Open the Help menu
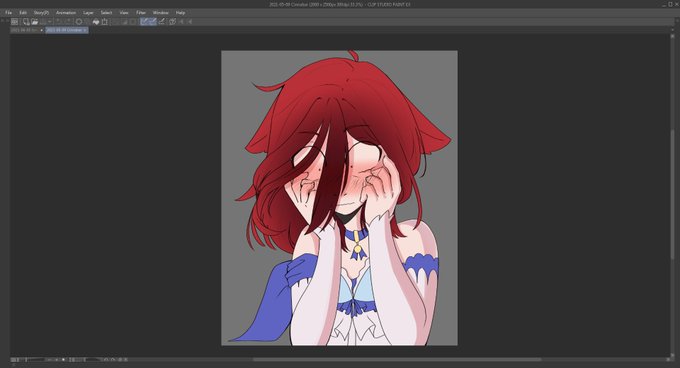Image resolution: width=680 pixels, height=368 pixels. click(180, 13)
